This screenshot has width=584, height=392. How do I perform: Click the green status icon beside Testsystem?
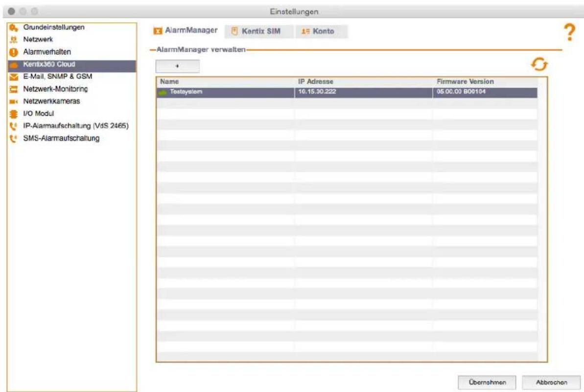tap(163, 92)
